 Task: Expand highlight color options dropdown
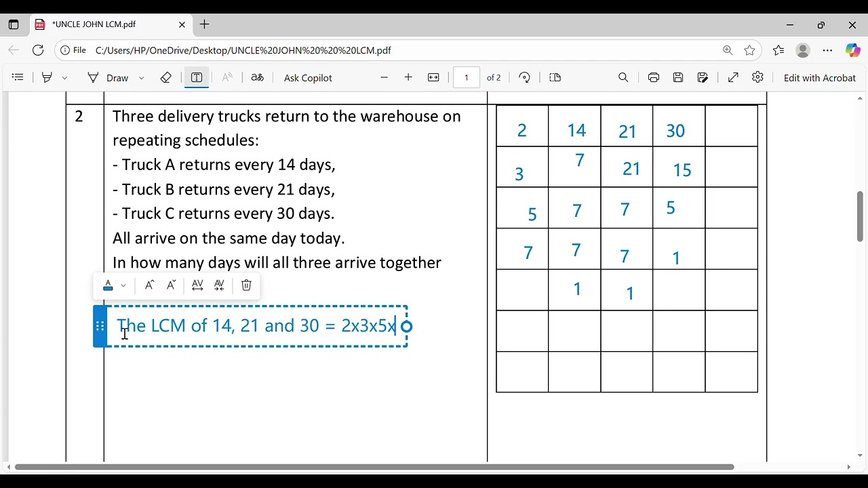[x=64, y=78]
